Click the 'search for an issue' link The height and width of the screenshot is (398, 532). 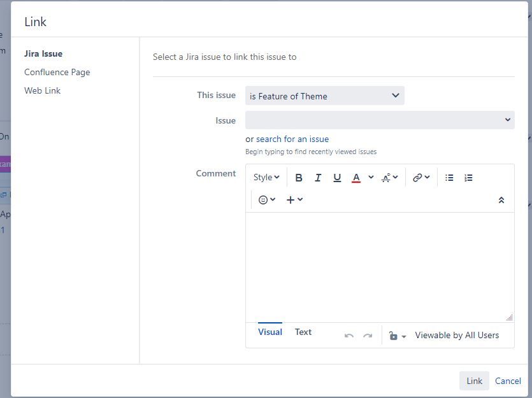(x=292, y=139)
